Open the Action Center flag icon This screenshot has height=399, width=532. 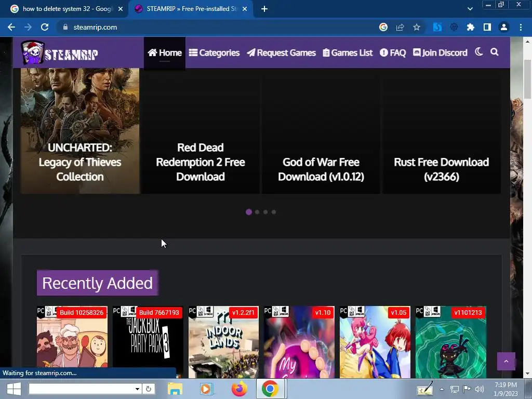tap(467, 389)
